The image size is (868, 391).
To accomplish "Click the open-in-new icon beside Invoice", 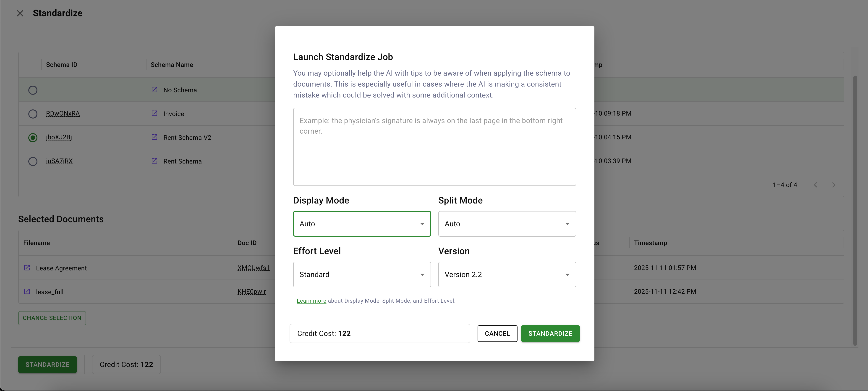I will pyautogui.click(x=154, y=113).
